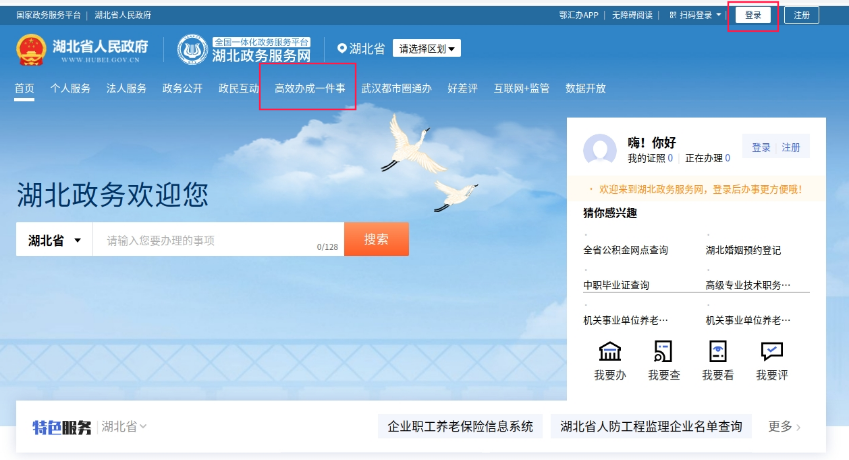Screen dimensions: 849x460
Task: Open the 互联网+监管 menu item
Action: point(521,88)
